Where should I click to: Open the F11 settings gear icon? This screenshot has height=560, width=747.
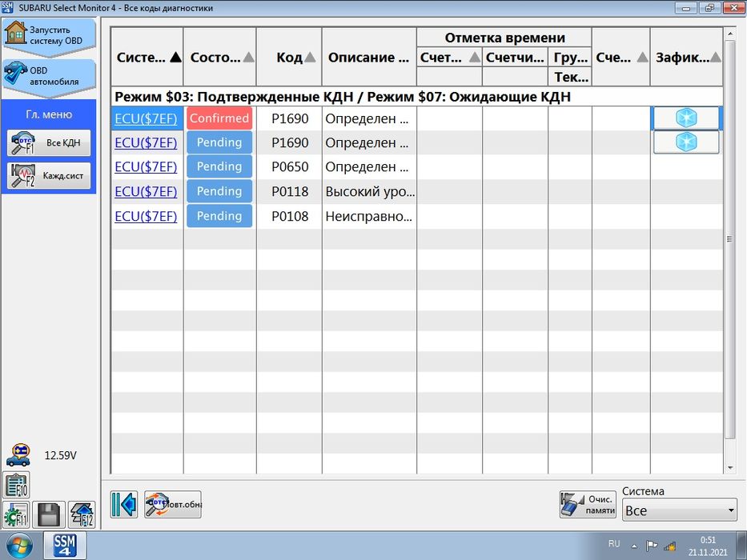click(x=16, y=514)
